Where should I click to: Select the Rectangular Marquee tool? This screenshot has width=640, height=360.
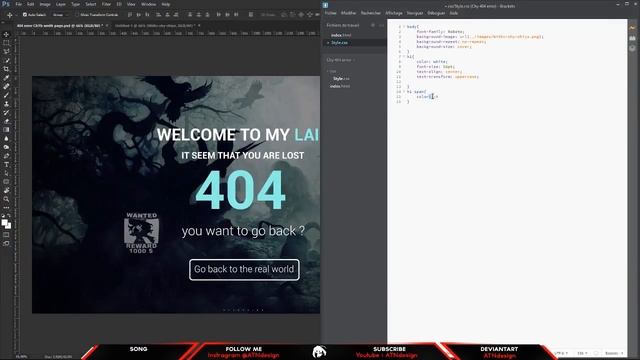[6, 43]
